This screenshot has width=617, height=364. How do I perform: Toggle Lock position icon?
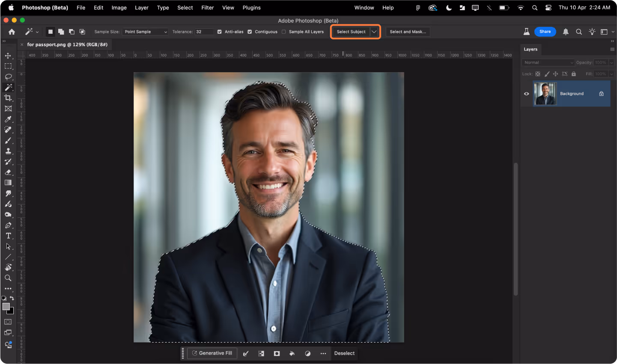coord(555,74)
